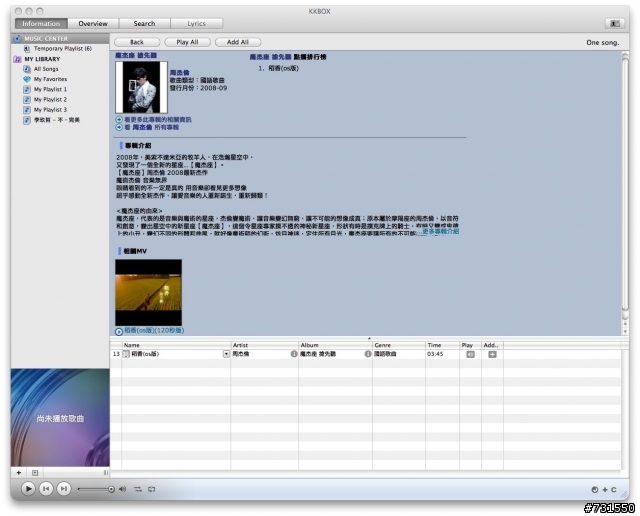Click the Play icon in song row 13

[x=470, y=354]
